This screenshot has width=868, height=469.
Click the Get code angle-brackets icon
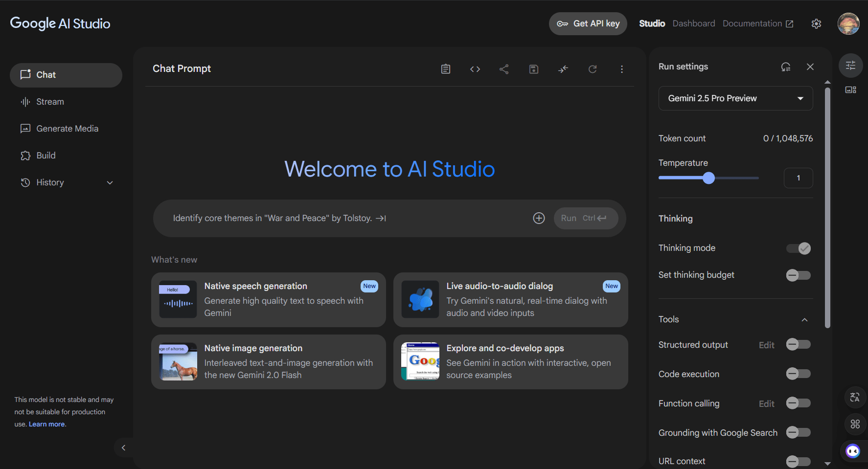coord(475,69)
